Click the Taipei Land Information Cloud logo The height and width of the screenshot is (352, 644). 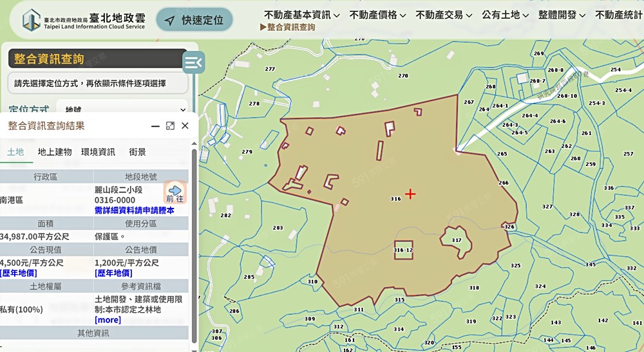(x=84, y=19)
